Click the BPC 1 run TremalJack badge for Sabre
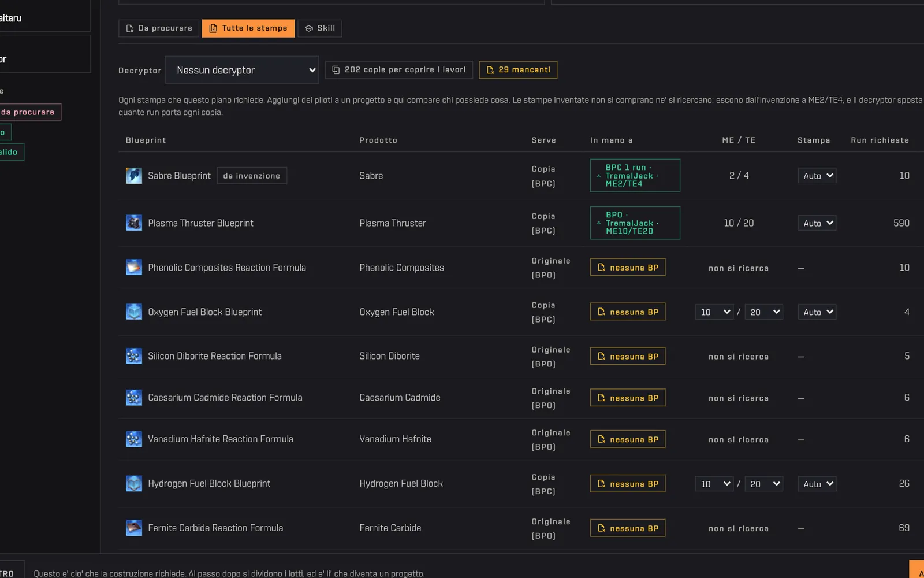 (x=635, y=176)
